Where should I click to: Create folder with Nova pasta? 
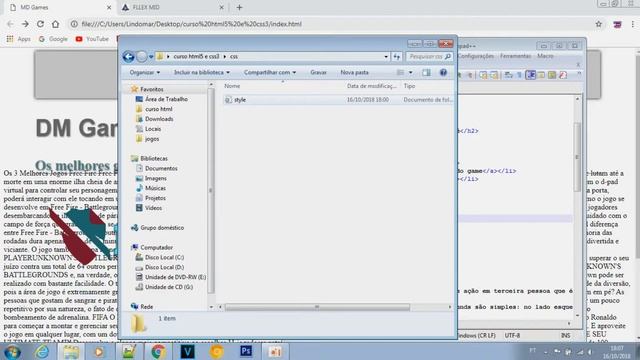click(x=354, y=73)
